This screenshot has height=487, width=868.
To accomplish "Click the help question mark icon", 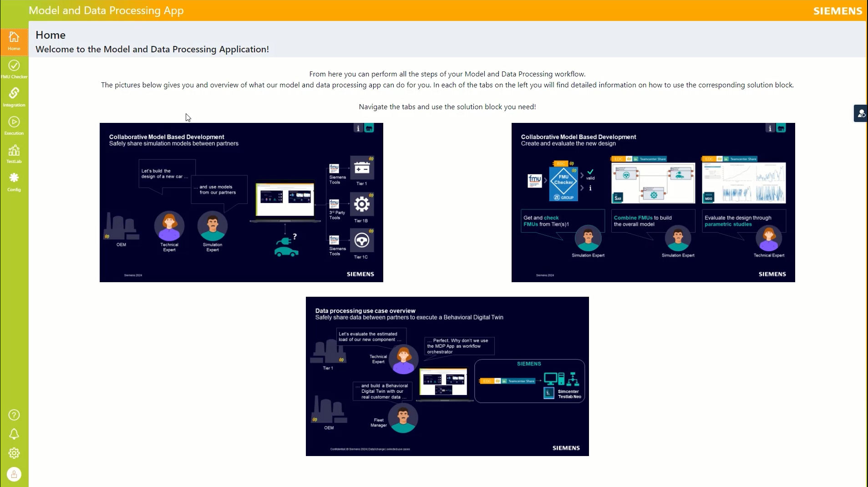I will coord(14,415).
